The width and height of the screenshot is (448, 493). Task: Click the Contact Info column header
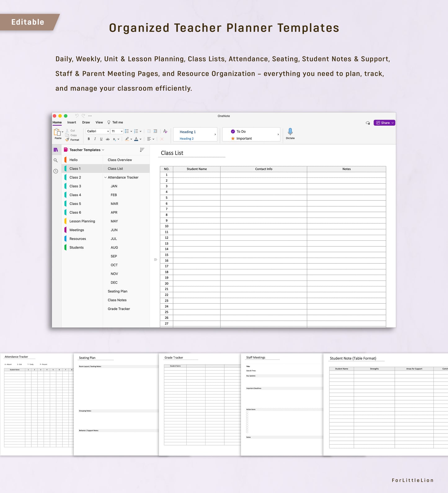tap(264, 169)
